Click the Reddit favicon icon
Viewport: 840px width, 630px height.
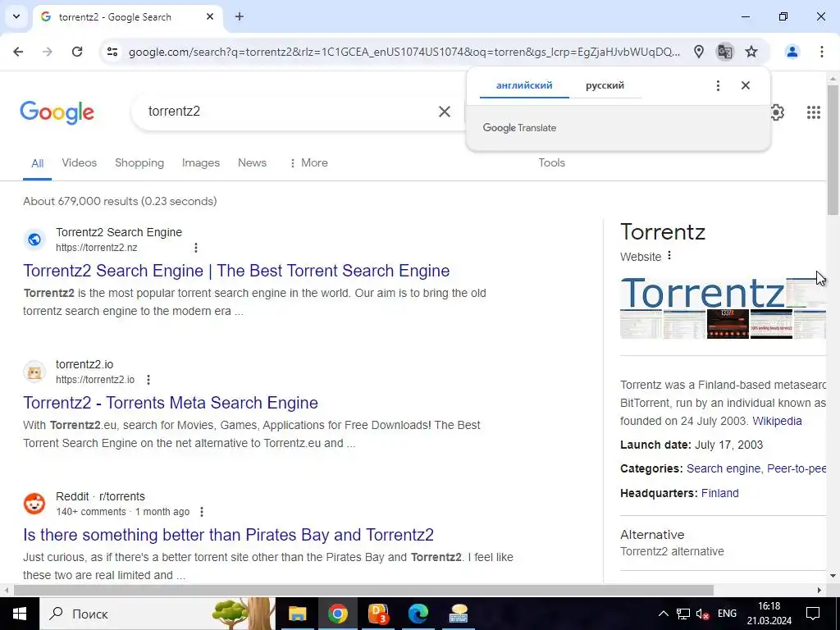click(34, 504)
